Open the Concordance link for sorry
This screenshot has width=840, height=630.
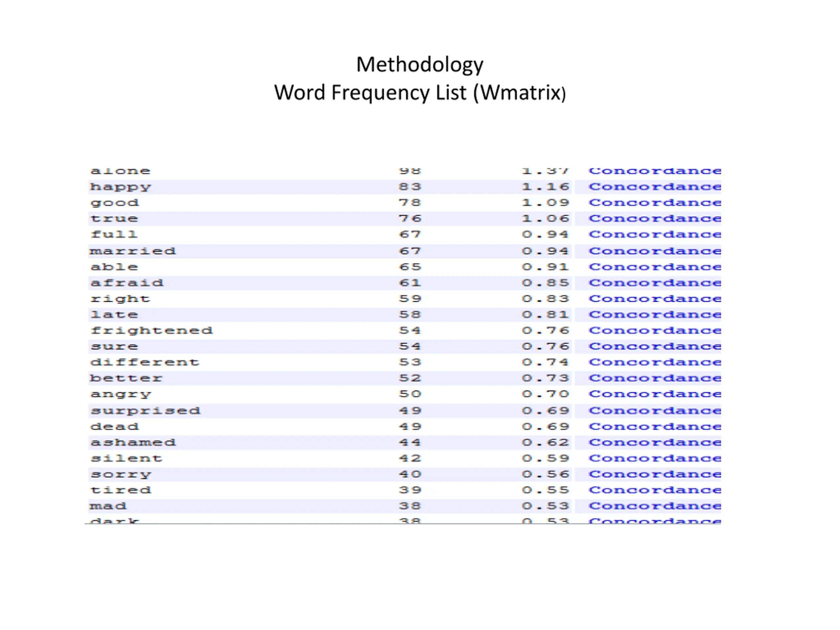click(655, 475)
